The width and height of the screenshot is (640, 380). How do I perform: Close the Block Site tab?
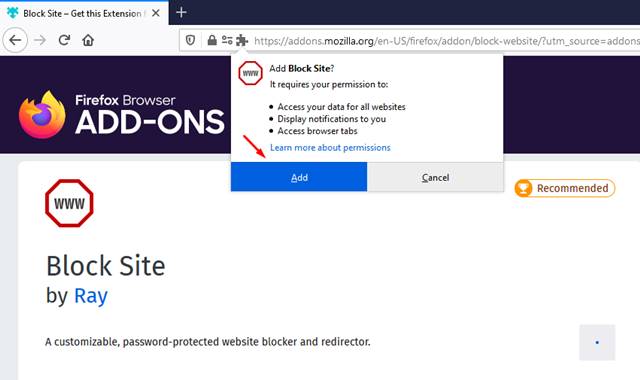click(x=156, y=13)
